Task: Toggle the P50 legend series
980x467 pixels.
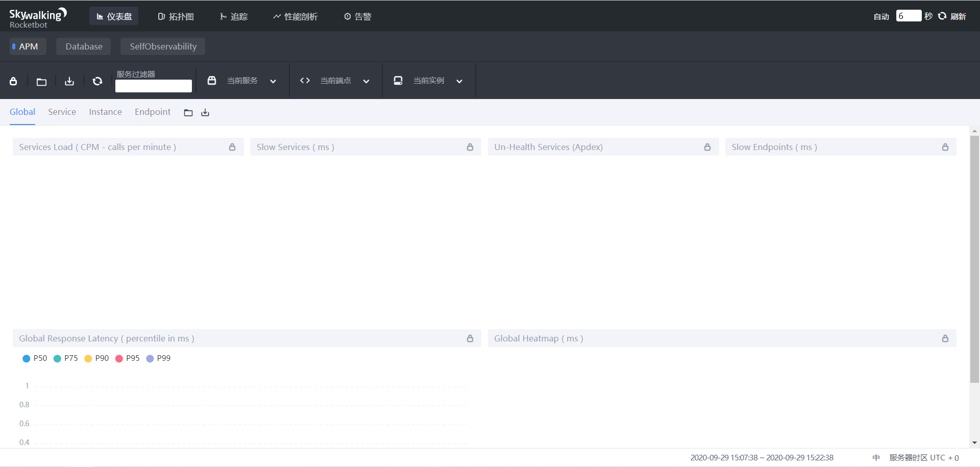Action: [x=35, y=358]
